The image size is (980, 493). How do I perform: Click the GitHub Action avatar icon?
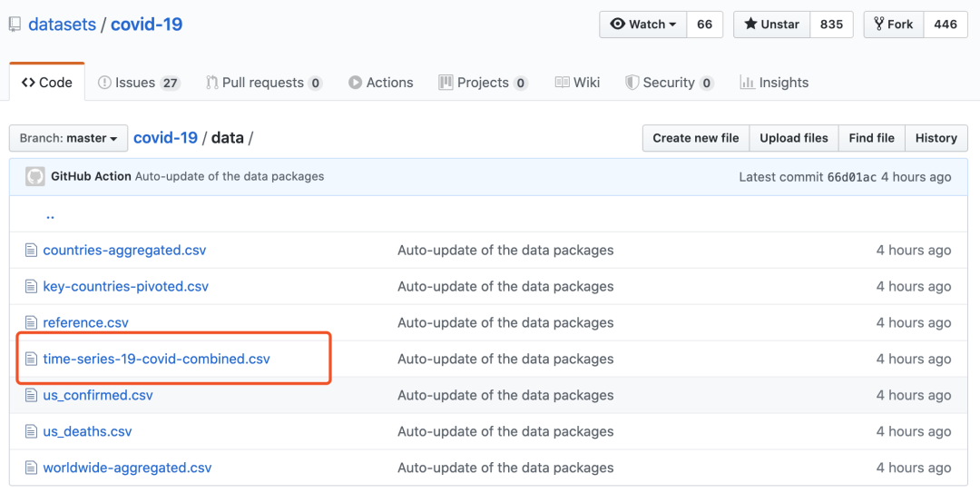pyautogui.click(x=34, y=176)
